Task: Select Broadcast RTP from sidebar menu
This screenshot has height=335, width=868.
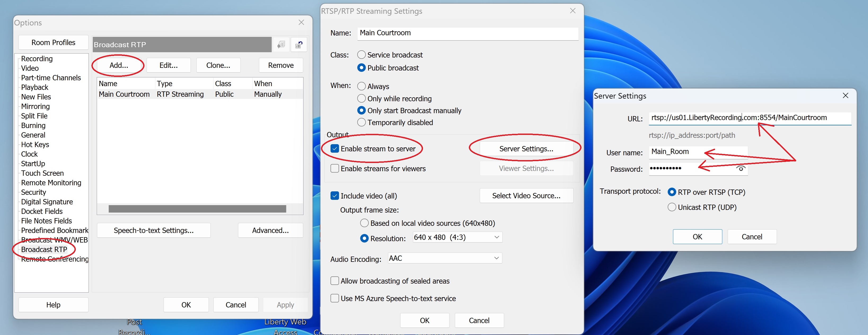Action: (44, 249)
